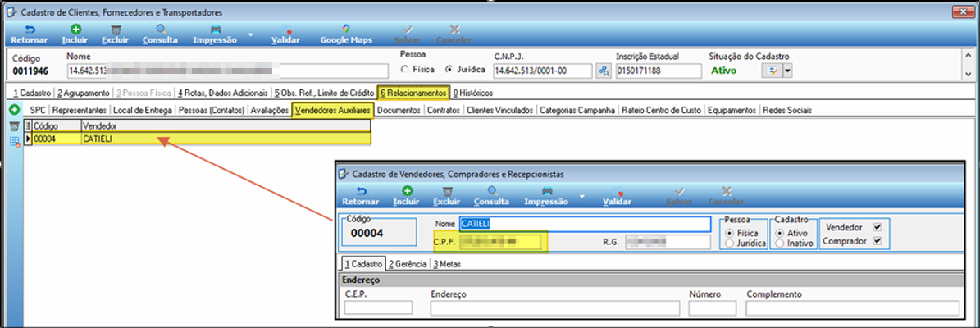
Task: Open the Categorias Campanha subtab
Action: [577, 110]
